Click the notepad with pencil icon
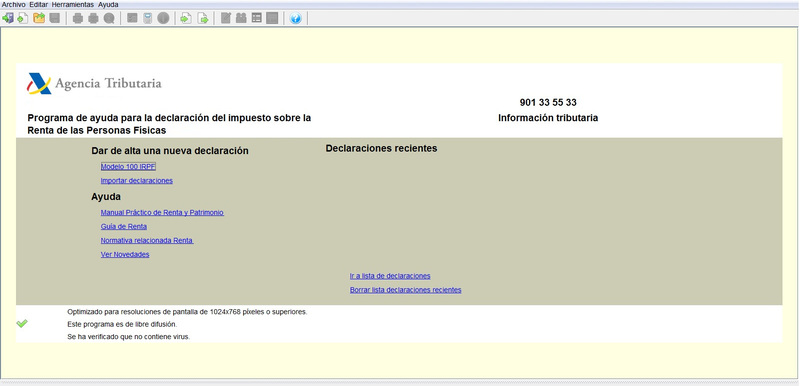Viewport: 800px width, 386px height. (x=226, y=18)
